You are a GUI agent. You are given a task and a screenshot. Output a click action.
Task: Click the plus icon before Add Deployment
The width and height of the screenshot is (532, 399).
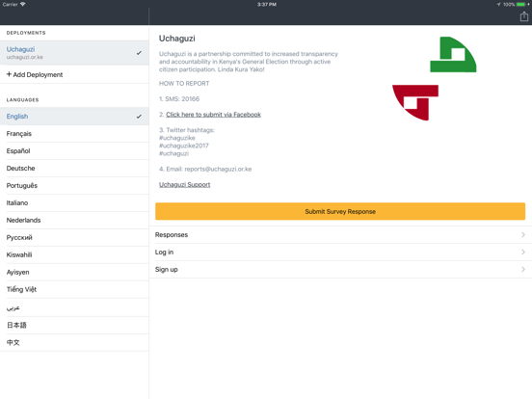point(9,74)
